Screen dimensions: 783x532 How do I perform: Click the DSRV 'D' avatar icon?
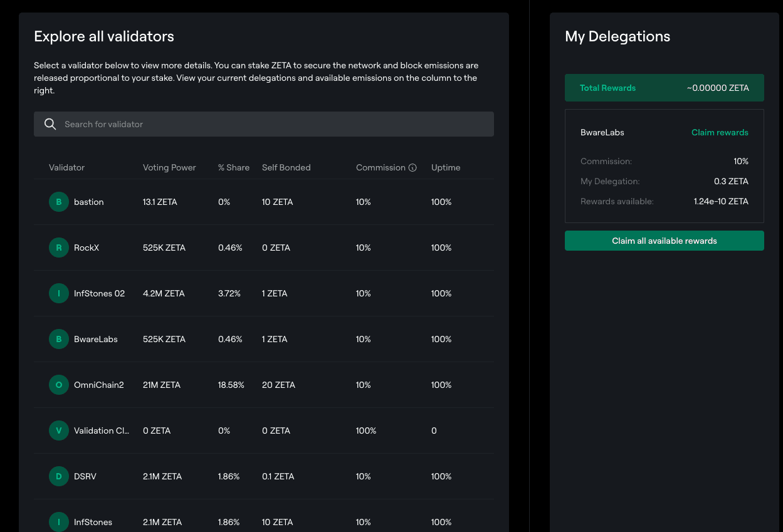59,476
